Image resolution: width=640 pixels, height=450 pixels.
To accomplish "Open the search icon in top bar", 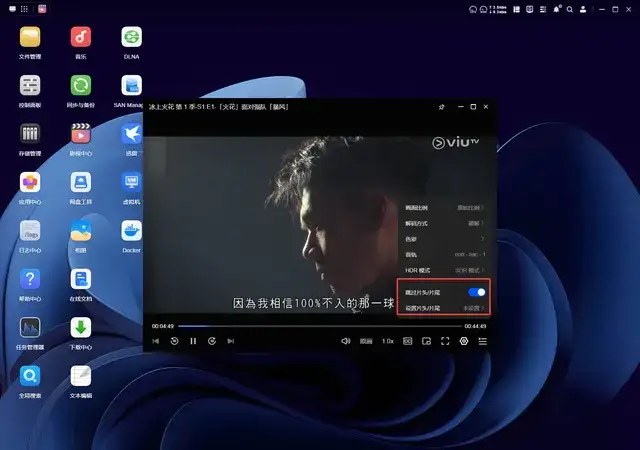I will pos(569,9).
